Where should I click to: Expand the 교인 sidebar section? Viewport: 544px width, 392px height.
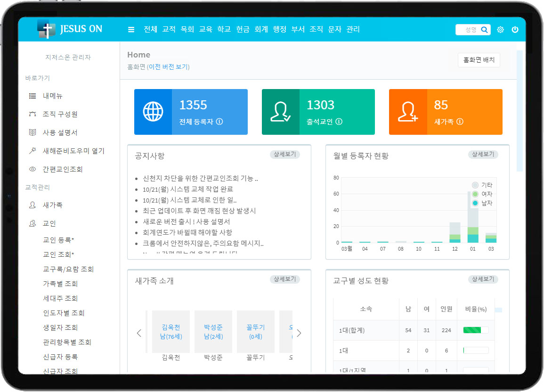[x=49, y=224]
